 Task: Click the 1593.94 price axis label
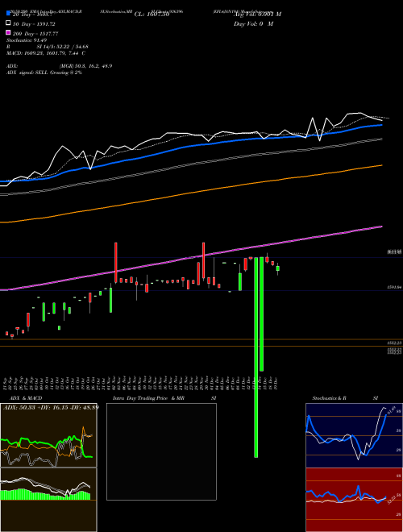click(x=394, y=288)
